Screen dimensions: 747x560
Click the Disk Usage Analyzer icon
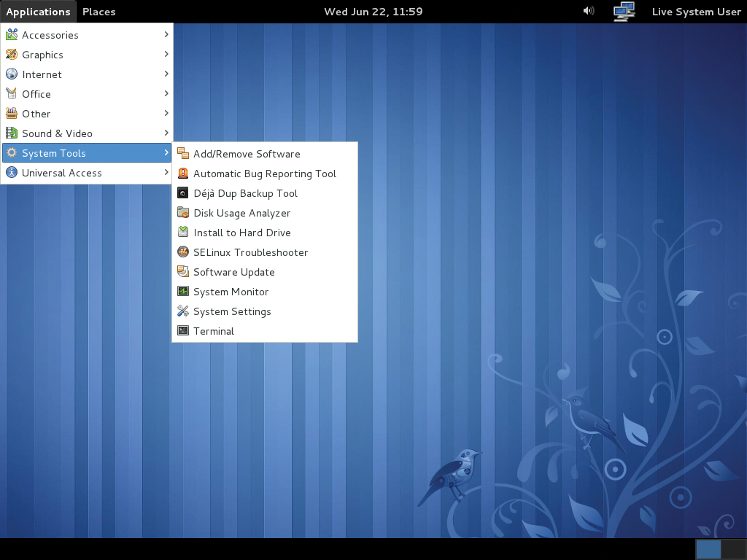pos(183,213)
